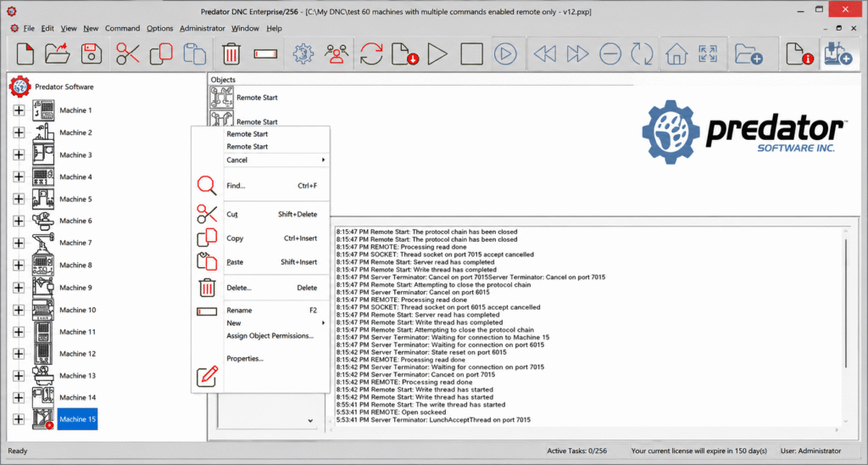The height and width of the screenshot is (465, 868).
Task: Choose Properties... in the context menu
Action: coord(275,359)
